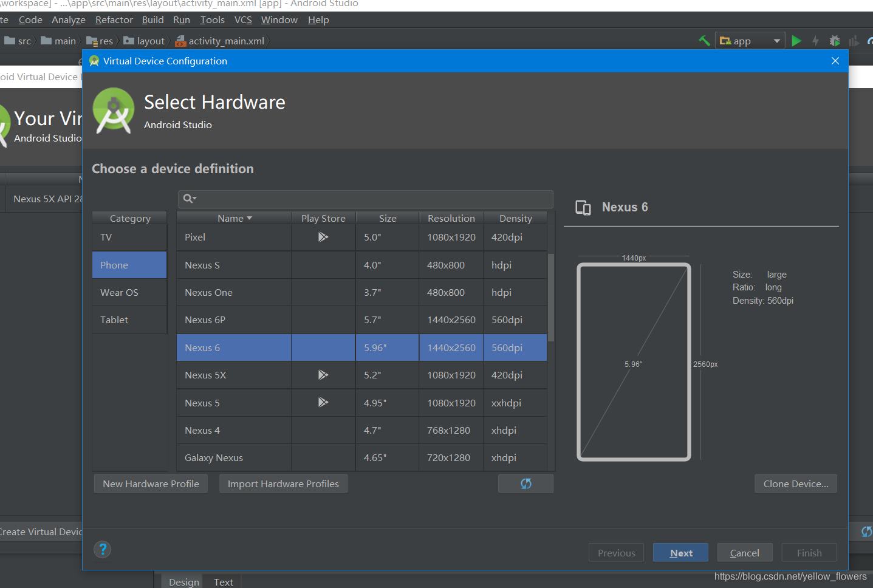
Task: Run the app with green play icon
Action: click(x=796, y=41)
